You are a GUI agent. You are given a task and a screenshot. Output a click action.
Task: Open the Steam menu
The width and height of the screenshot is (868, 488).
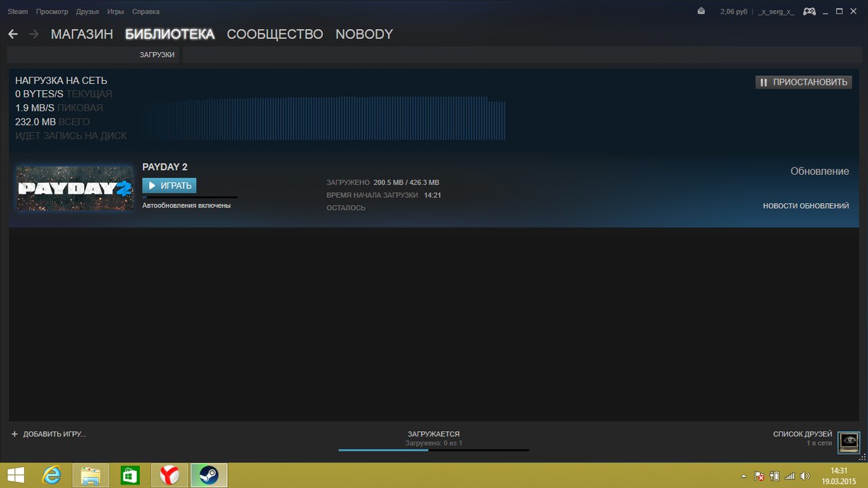pos(18,12)
